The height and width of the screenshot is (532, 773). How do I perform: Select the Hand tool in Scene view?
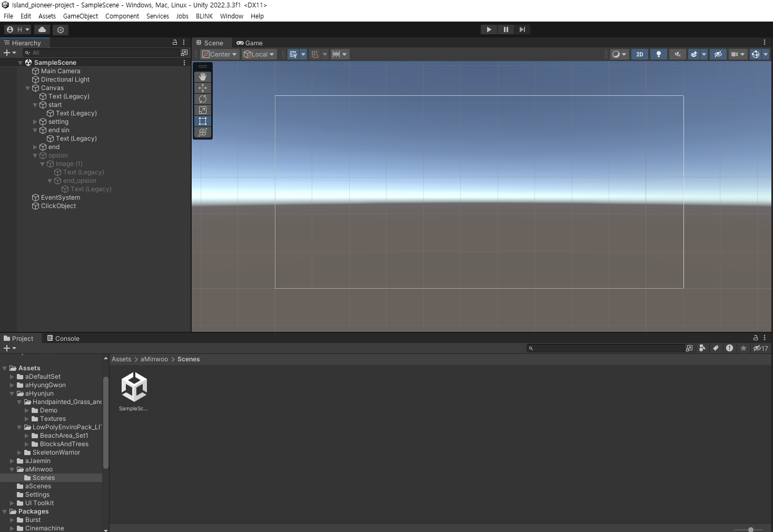pos(203,77)
